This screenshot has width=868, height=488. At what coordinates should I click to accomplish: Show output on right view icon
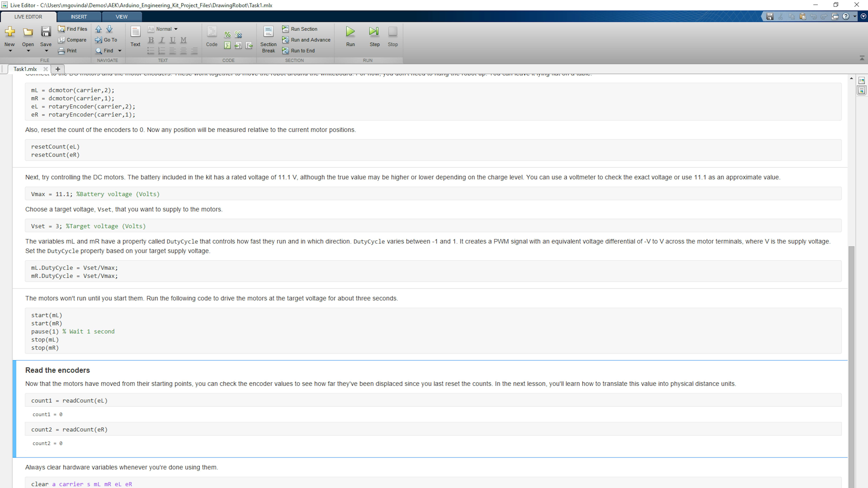[862, 81]
